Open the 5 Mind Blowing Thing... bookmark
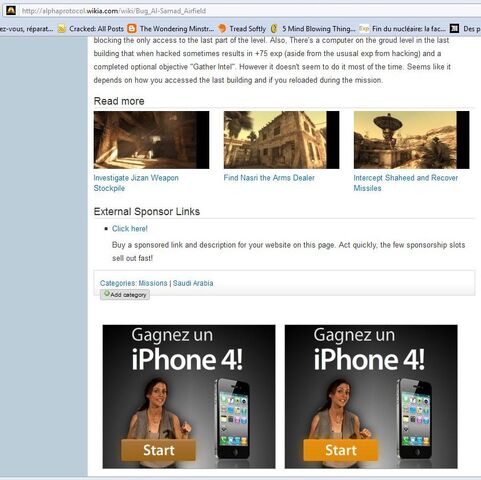Screen dimensions: 481x480 pyautogui.click(x=319, y=29)
